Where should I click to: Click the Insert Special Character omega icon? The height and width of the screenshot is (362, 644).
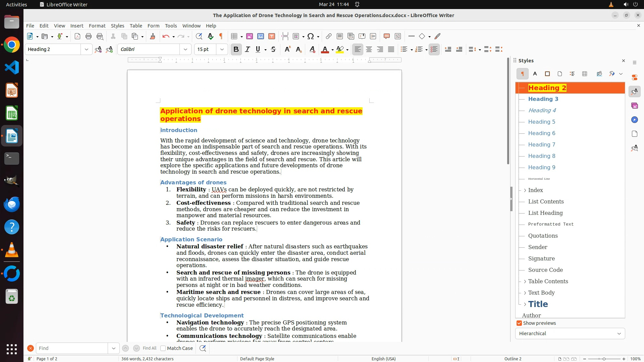(311, 36)
